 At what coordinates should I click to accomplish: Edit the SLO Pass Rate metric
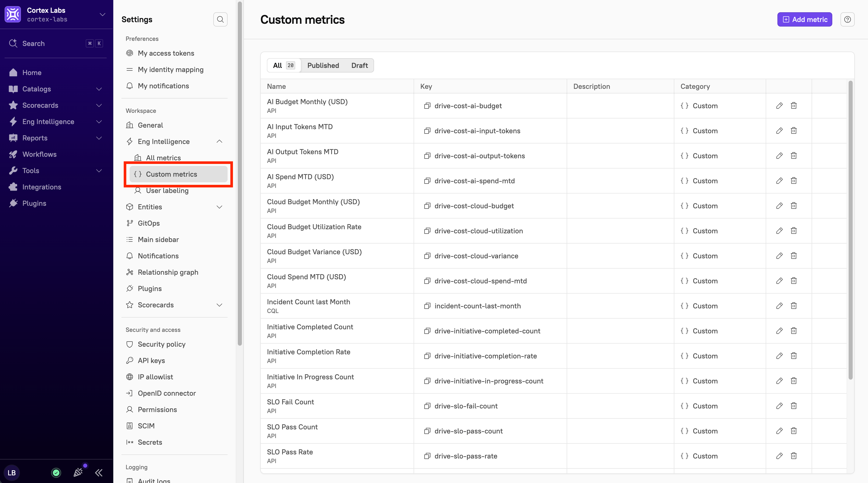779,456
